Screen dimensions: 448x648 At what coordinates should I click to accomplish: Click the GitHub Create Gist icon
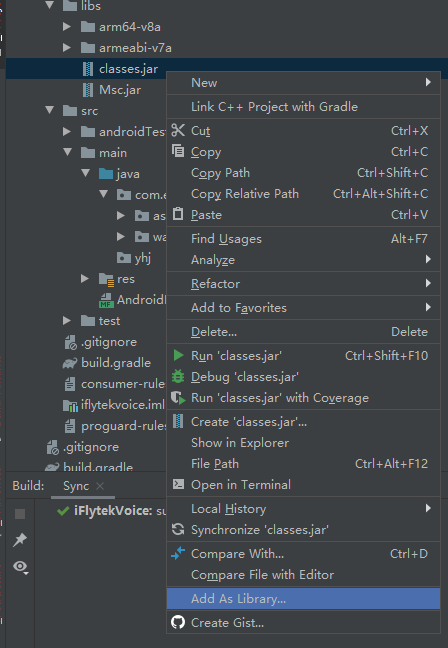178,622
